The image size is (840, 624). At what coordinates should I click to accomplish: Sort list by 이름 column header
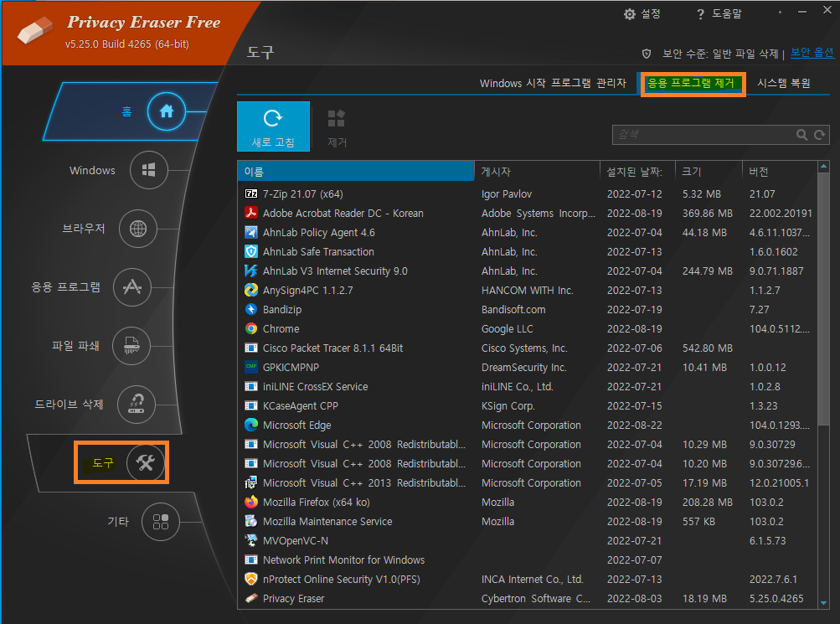coord(356,172)
